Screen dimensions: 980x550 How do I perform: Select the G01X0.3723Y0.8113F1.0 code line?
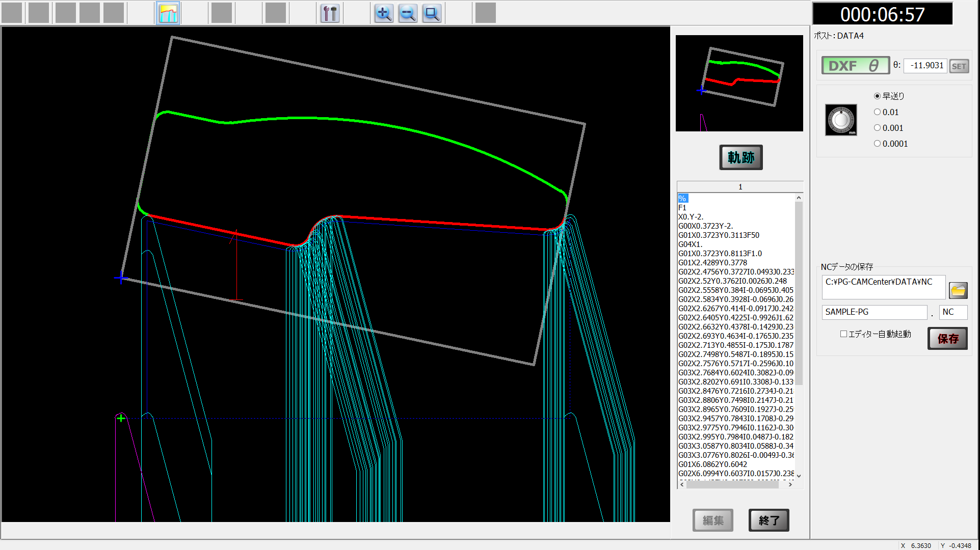tap(720, 254)
